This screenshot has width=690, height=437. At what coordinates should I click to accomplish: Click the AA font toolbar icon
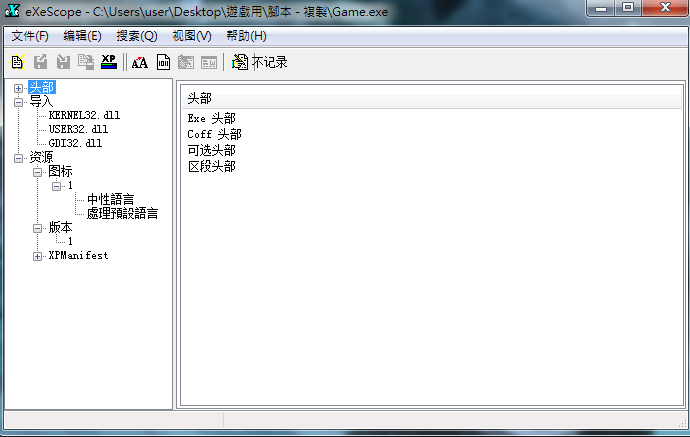point(140,62)
